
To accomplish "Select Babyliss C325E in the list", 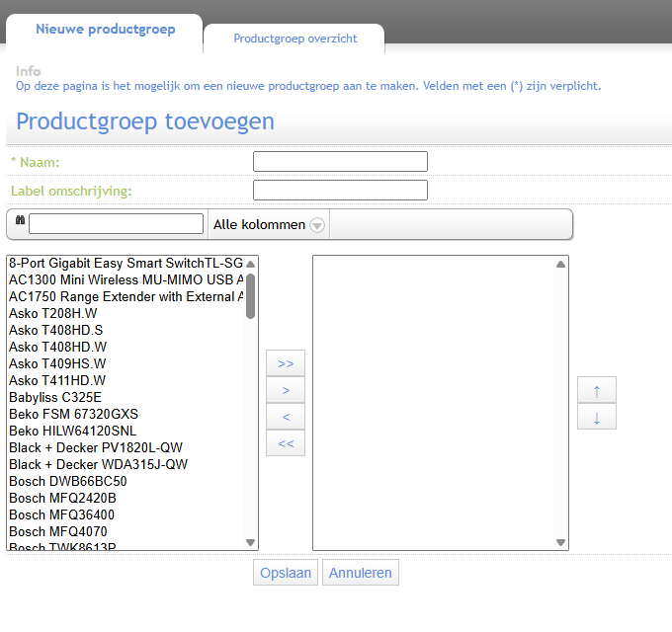I will coord(55,397).
